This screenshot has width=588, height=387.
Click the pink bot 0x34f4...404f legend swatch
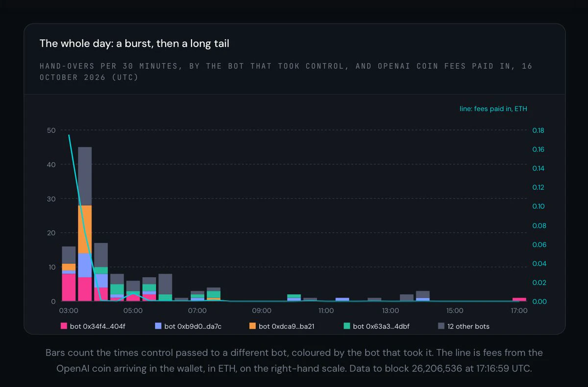[64, 326]
